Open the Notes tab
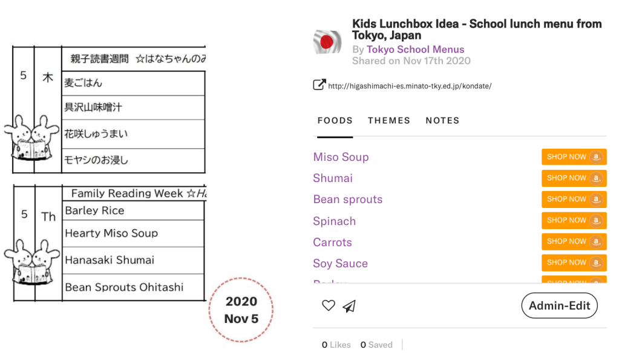This screenshot has height=364, width=619. 442,120
